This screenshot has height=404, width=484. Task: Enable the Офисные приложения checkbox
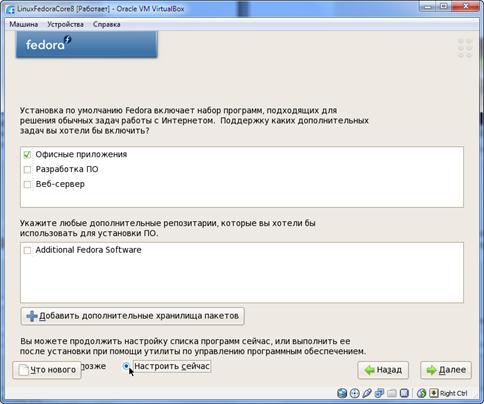tap(27, 155)
